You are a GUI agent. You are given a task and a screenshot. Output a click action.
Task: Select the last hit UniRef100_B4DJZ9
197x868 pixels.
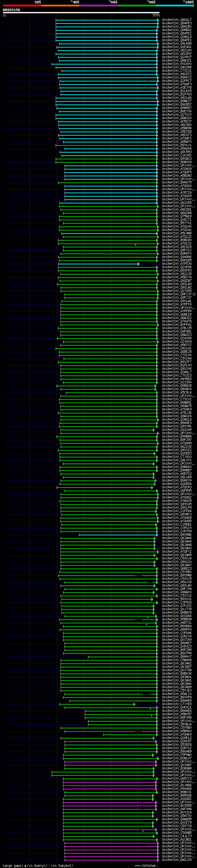(x=177, y=860)
